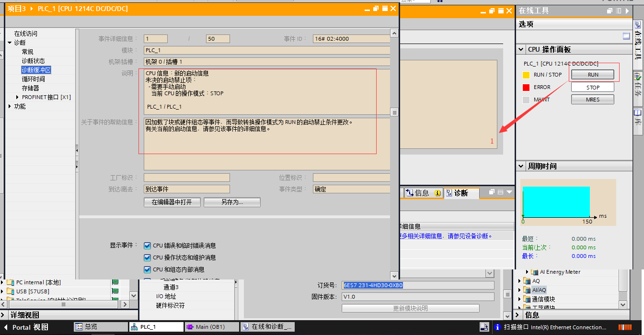Click the red ERROR status indicator
Image resolution: width=644 pixels, height=335 pixels.
[x=526, y=87]
